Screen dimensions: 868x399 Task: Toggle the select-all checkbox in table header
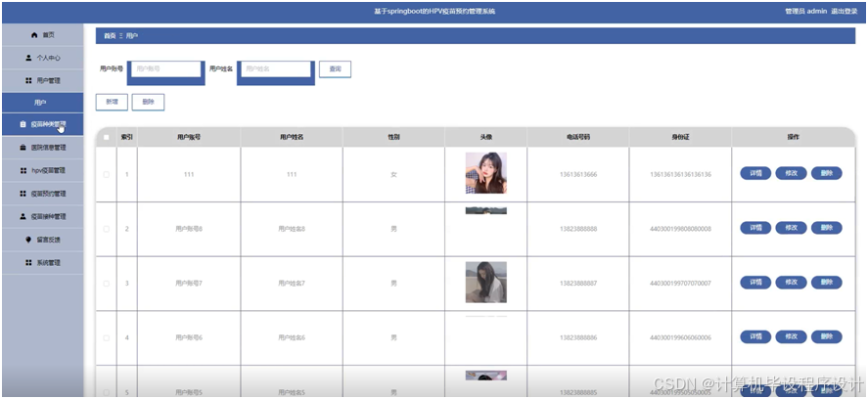[x=106, y=137]
